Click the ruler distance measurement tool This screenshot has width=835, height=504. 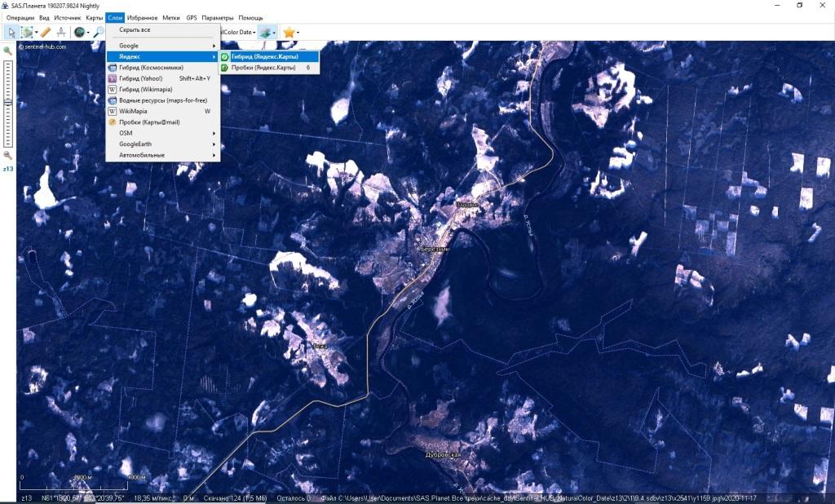click(46, 32)
